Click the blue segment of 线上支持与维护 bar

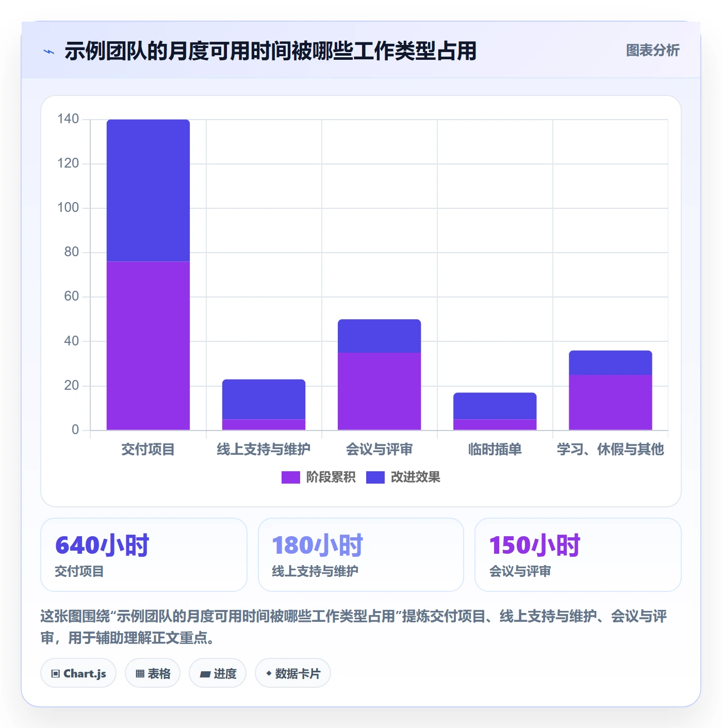click(x=264, y=399)
